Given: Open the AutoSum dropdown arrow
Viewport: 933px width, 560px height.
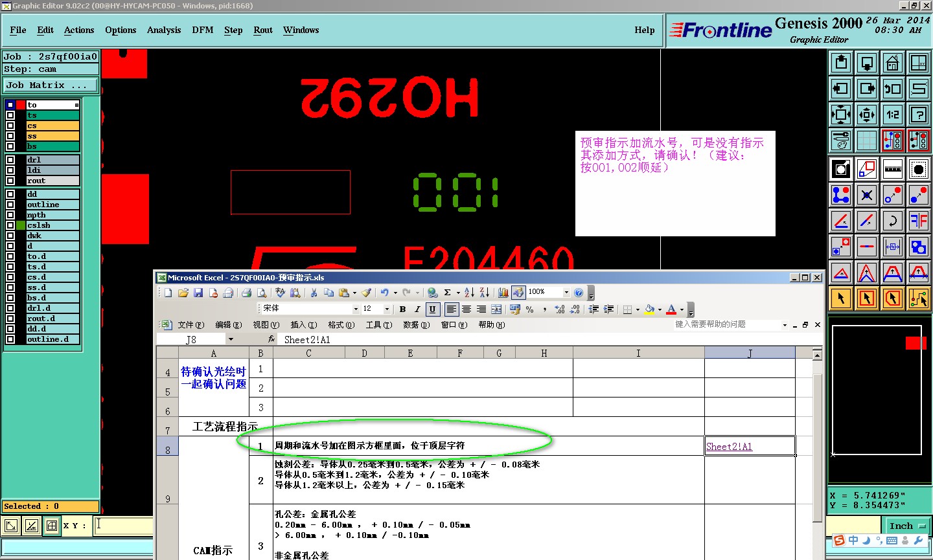Looking at the screenshot, I should (458, 293).
